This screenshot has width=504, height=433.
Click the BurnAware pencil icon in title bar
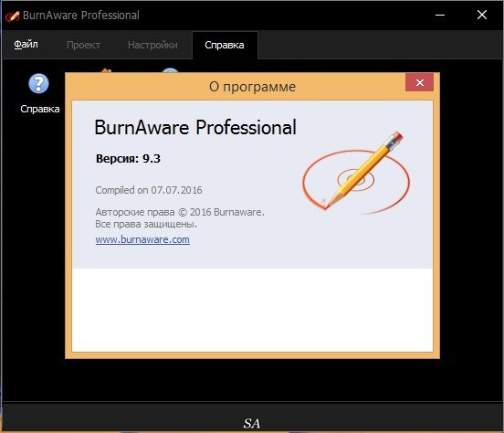12,16
